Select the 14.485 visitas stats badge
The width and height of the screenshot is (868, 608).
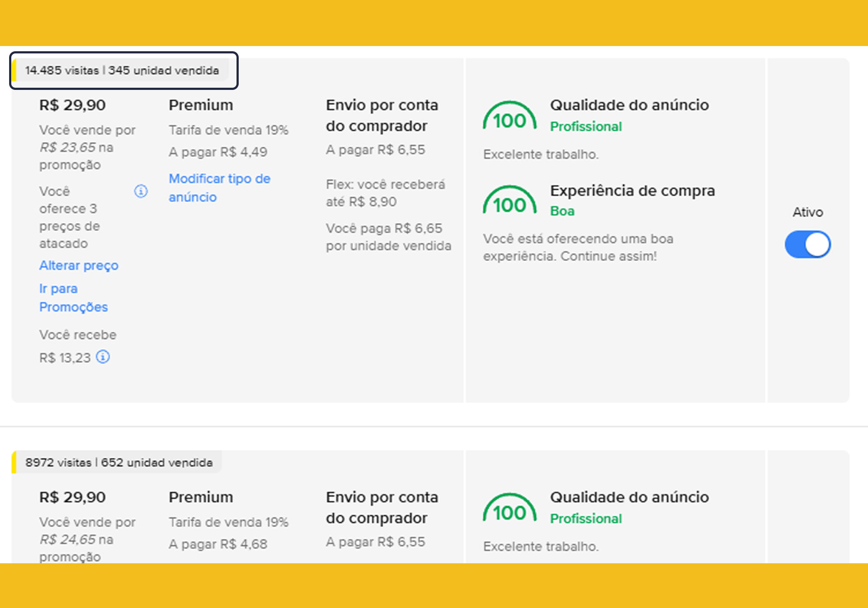[x=122, y=70]
